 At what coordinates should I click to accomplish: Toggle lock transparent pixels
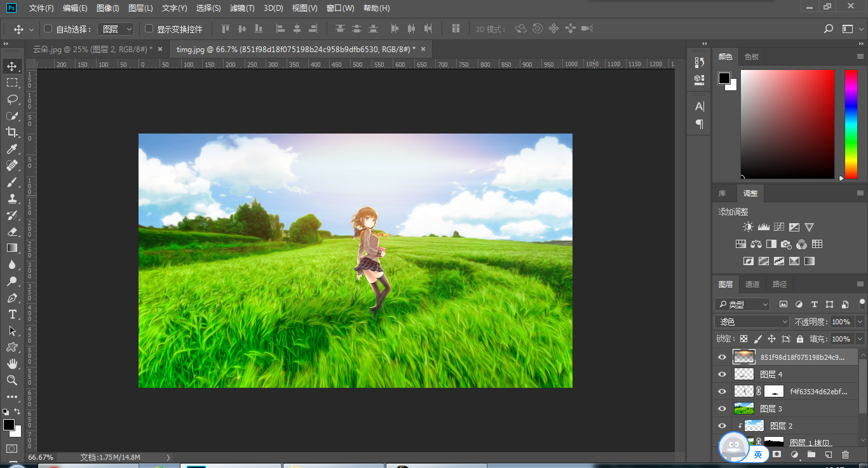pos(743,339)
